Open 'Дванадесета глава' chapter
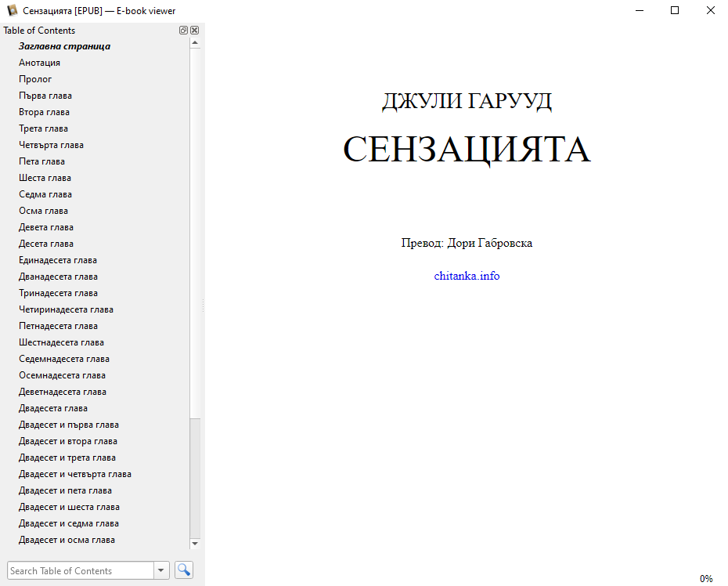This screenshot has height=586, width=728. [x=58, y=277]
